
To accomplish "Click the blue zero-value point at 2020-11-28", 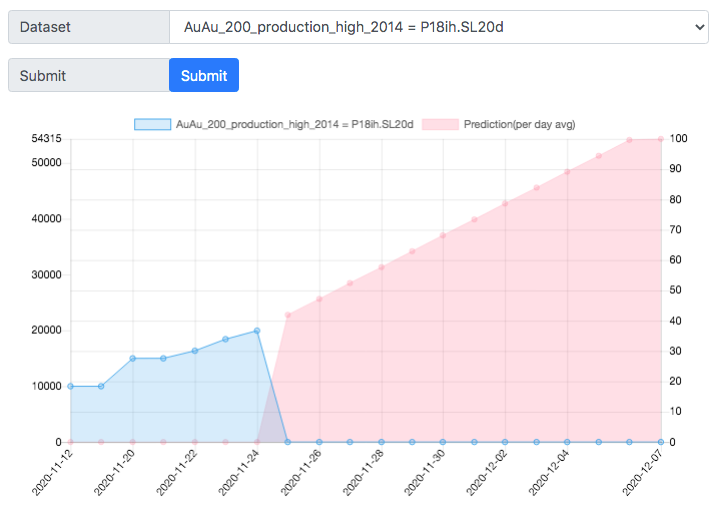I will [x=381, y=442].
